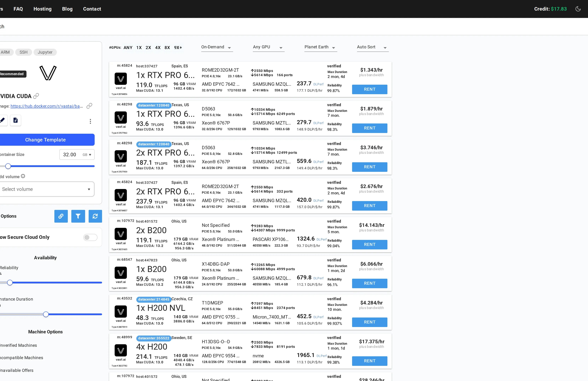This screenshot has width=588, height=381.
Task: Open the Hosting navigation item
Action: 43,9
